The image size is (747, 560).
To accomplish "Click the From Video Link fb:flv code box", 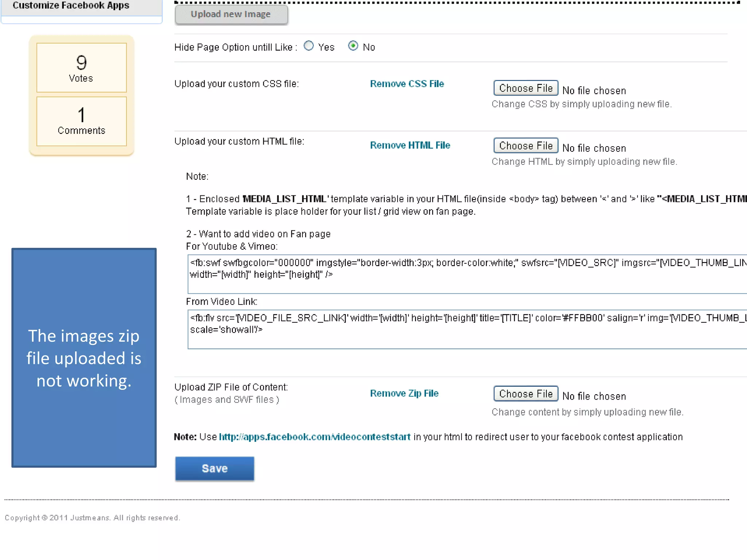I will (x=467, y=330).
